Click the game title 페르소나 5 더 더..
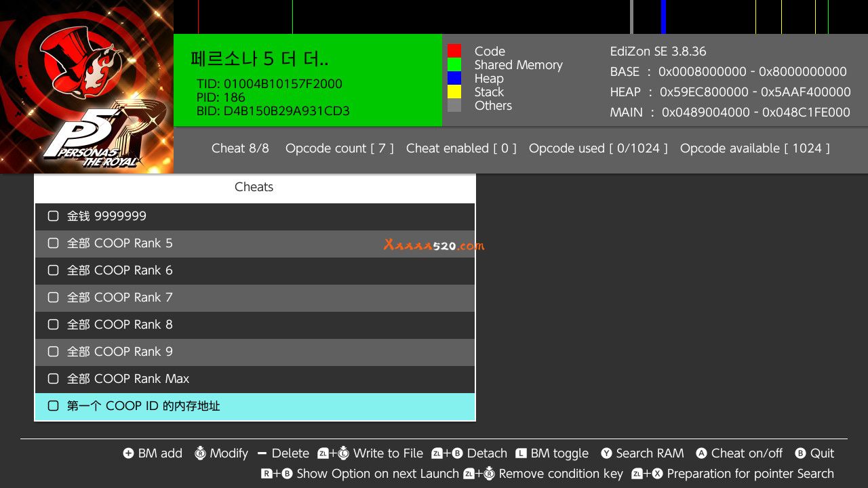Viewport: 868px width, 488px height. 260,60
